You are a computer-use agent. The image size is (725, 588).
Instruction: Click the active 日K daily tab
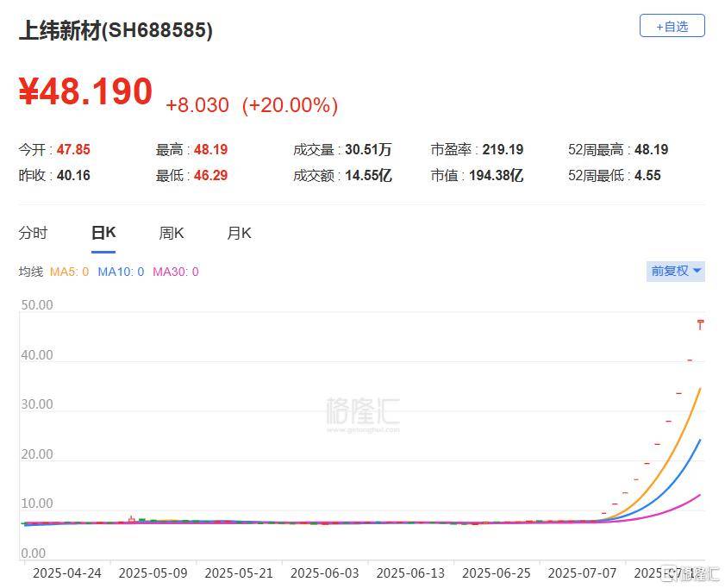103,233
